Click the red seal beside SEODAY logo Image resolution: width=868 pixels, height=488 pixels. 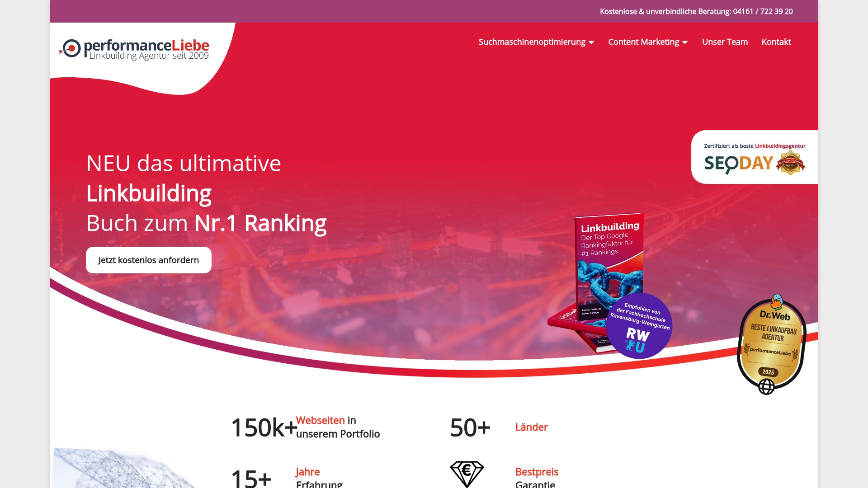coord(790,164)
